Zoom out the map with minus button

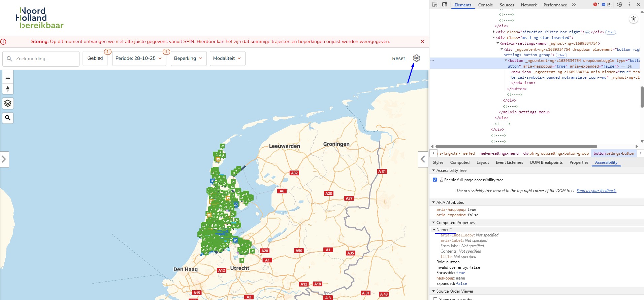(8, 78)
